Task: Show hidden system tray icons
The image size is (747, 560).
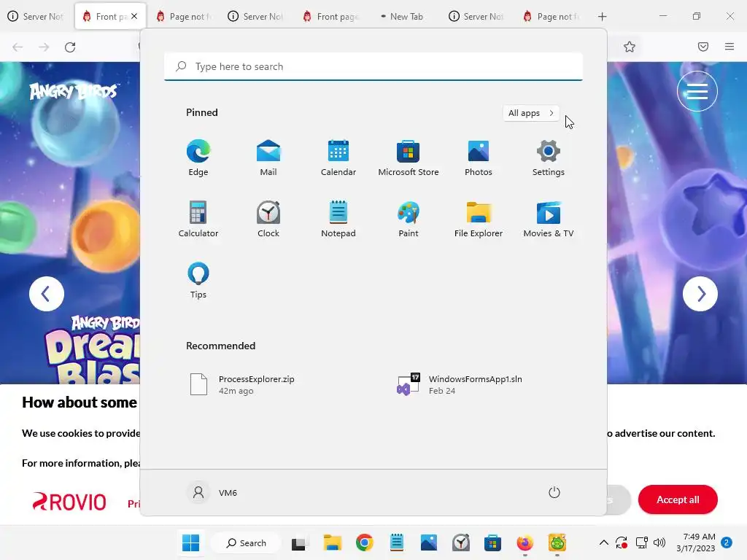Action: (603, 542)
